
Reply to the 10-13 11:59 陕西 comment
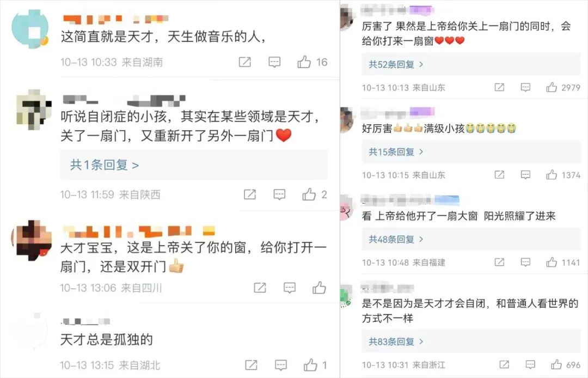pyautogui.click(x=279, y=194)
